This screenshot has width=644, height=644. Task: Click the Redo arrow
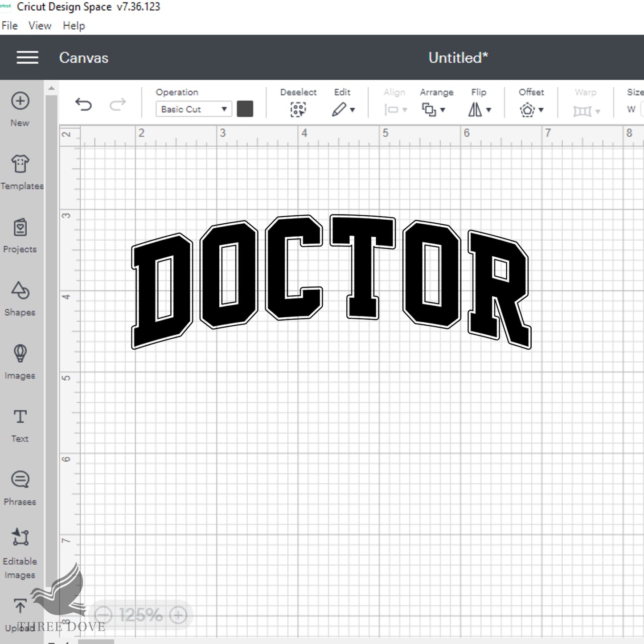pos(118,105)
